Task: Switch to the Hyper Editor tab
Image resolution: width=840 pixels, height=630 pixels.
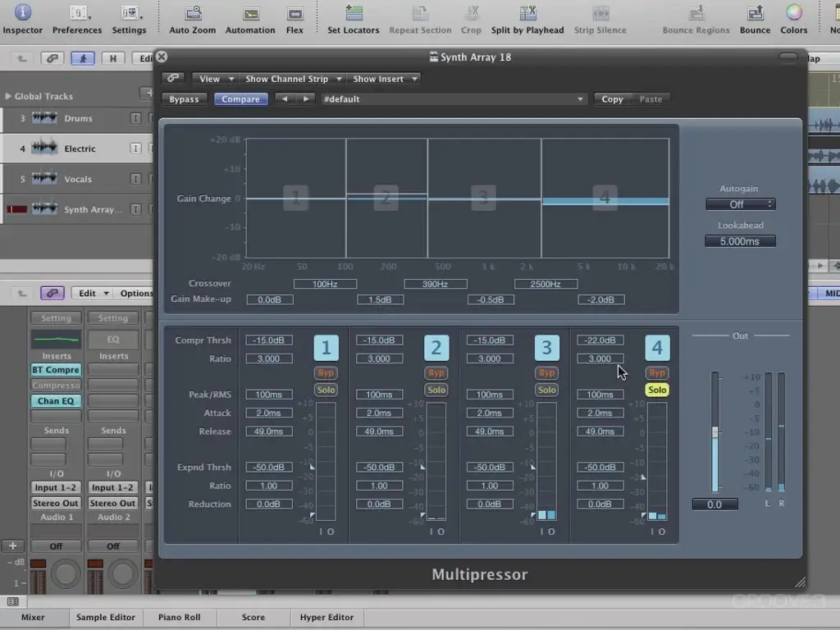Action: coord(326,617)
